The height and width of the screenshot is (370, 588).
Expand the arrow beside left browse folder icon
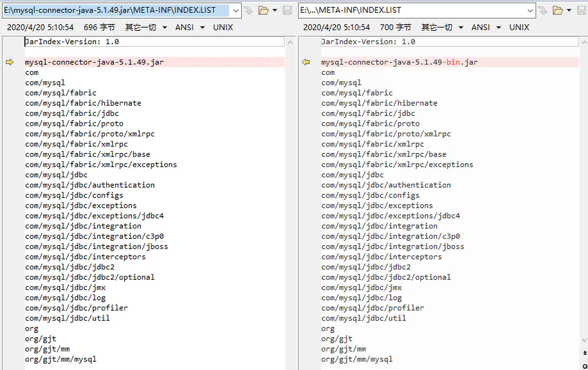click(274, 10)
